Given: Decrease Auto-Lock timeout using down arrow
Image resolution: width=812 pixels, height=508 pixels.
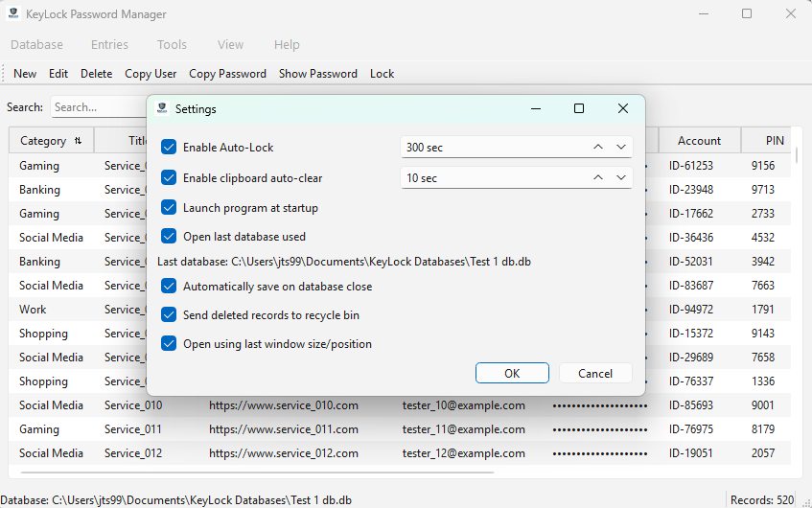Looking at the screenshot, I should pos(620,148).
